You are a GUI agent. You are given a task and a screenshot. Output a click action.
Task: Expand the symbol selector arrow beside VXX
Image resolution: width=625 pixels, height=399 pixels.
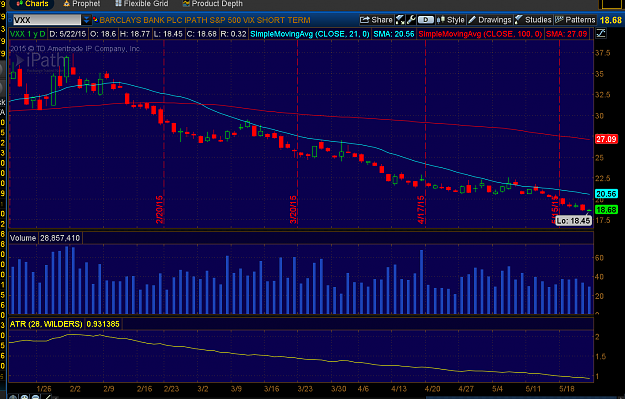tap(86, 20)
